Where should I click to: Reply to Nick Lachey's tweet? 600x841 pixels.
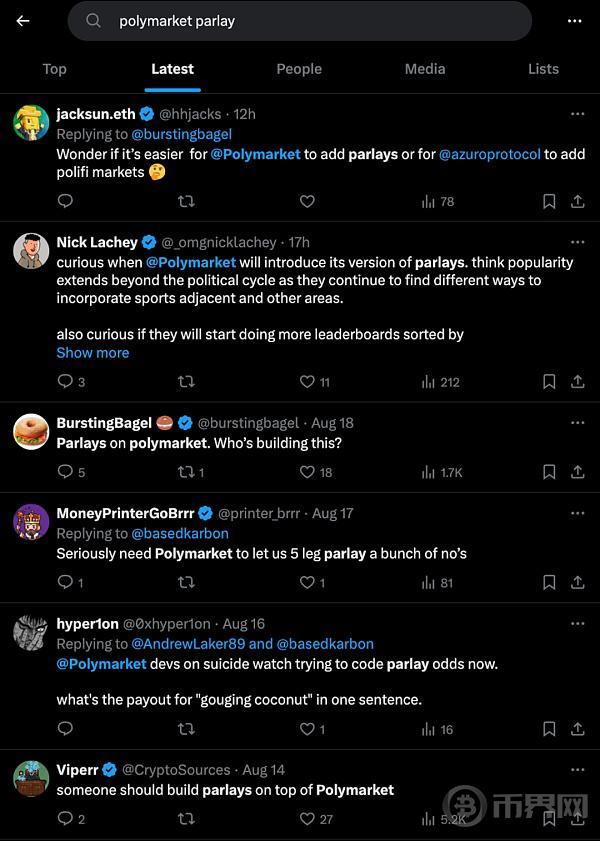(66, 381)
